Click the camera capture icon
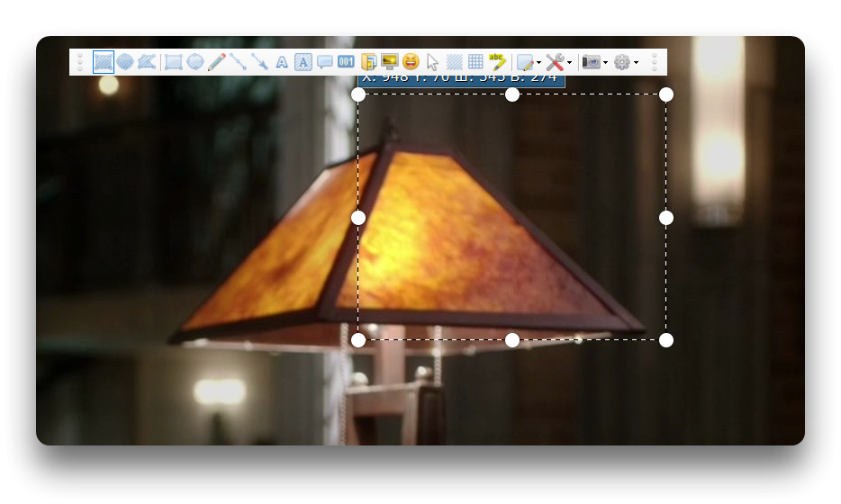This screenshot has height=504, width=841. pos(591,62)
